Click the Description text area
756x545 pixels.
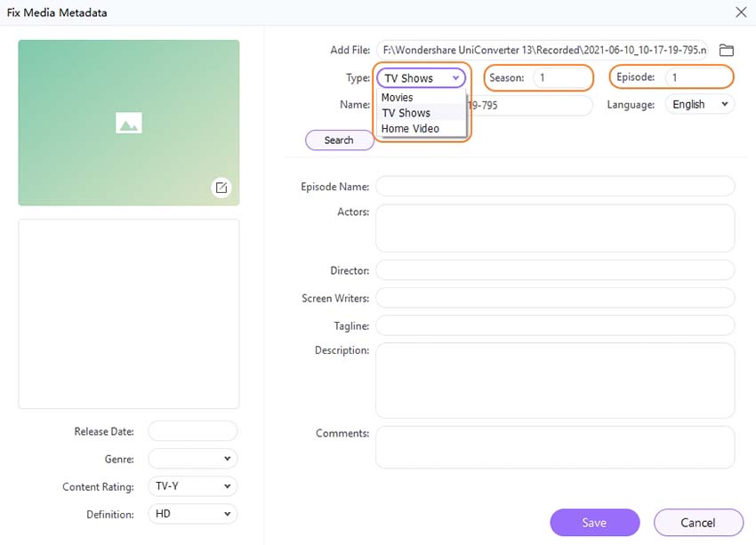coord(555,381)
